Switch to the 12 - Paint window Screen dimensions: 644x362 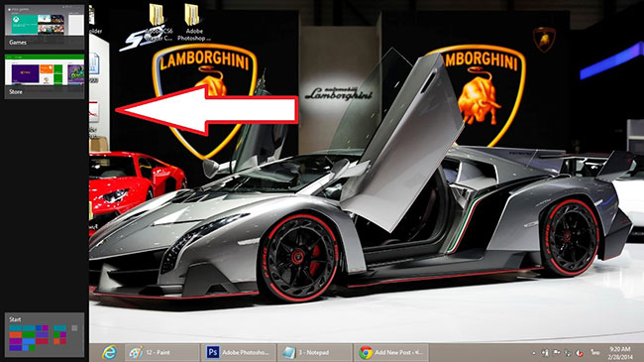click(x=161, y=352)
